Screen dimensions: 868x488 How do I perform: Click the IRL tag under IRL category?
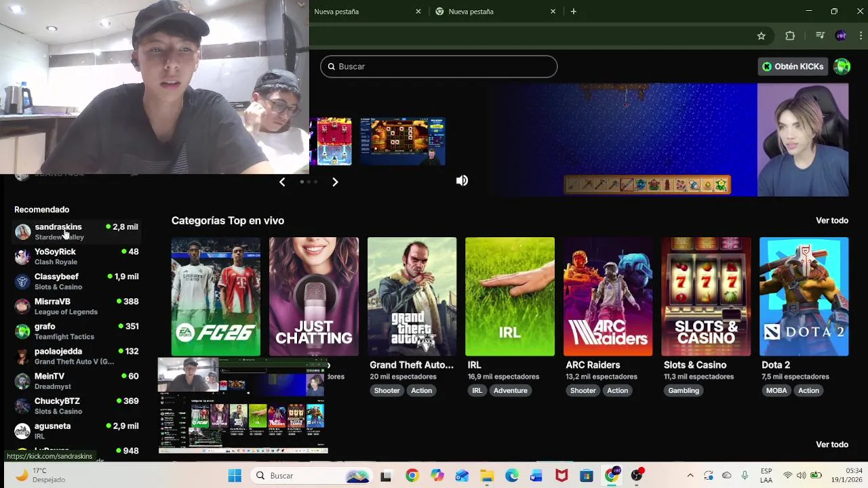[477, 390]
